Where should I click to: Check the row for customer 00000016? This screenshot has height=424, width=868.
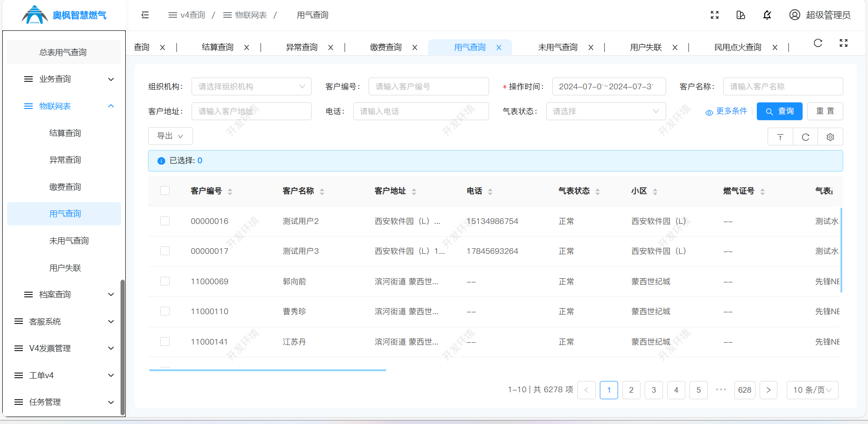pyautogui.click(x=165, y=221)
